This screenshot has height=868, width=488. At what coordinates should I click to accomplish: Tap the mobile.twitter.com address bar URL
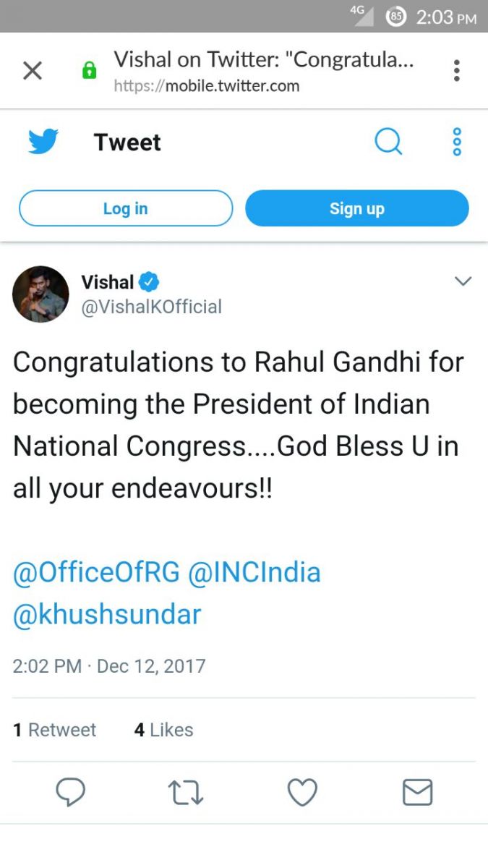[207, 86]
